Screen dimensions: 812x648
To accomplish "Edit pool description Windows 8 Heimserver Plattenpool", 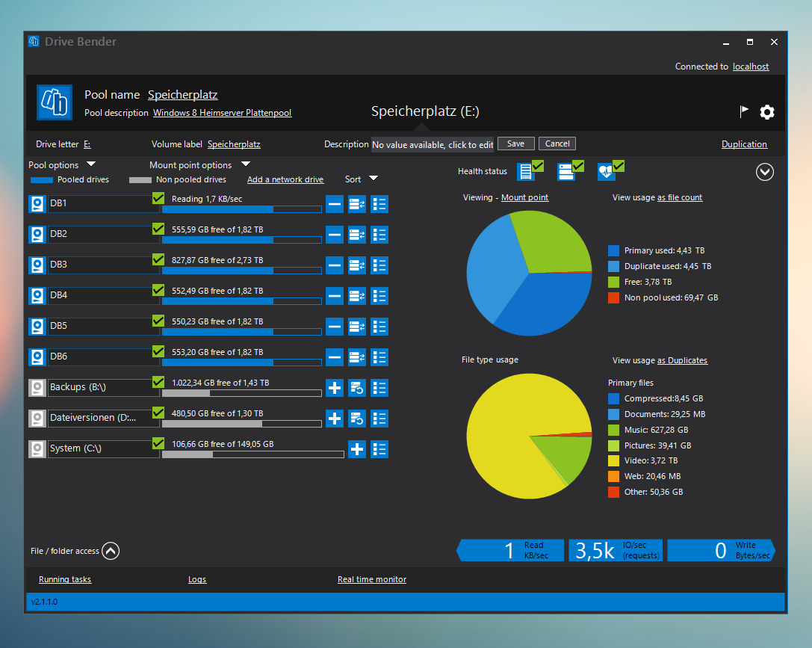I will coord(222,112).
